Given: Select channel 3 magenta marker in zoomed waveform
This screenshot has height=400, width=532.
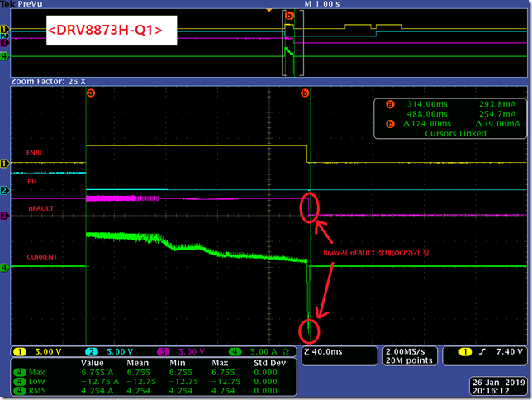Looking at the screenshot, I should tap(4, 216).
